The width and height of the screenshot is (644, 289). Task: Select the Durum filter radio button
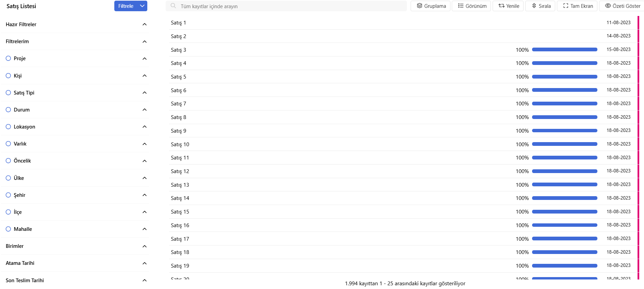point(9,109)
